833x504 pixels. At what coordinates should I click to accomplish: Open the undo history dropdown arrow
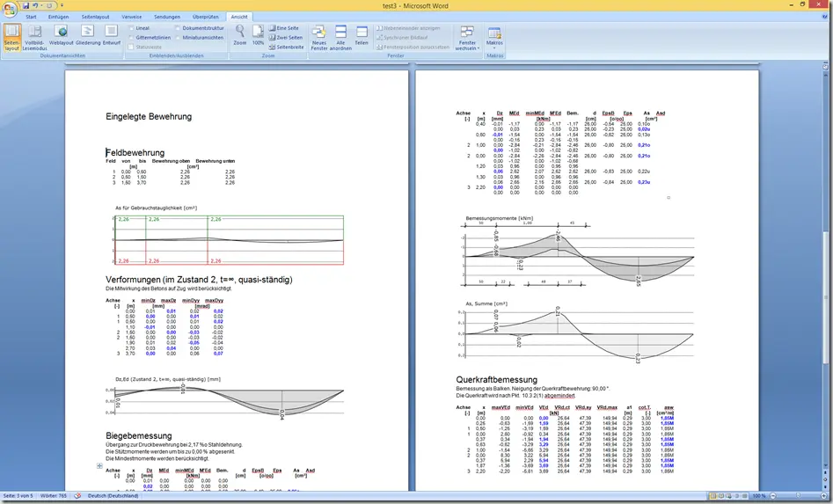point(41,5)
